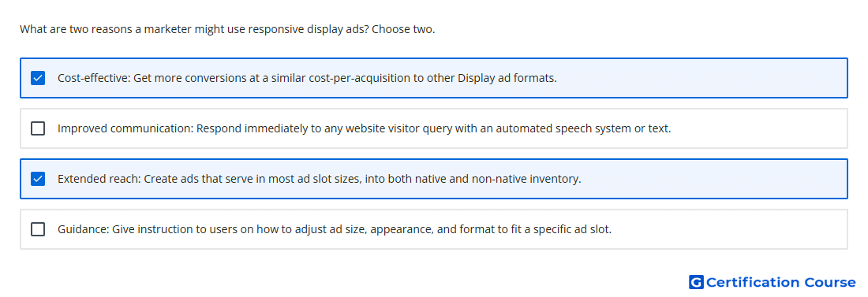Uncheck the Extended reach checkbox
The height and width of the screenshot is (297, 868).
(x=38, y=179)
